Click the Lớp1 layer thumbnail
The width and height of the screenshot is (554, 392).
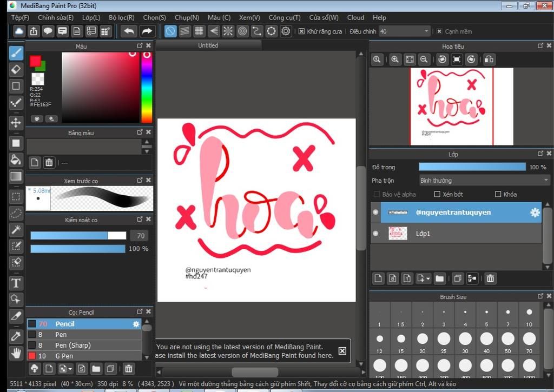pyautogui.click(x=398, y=234)
